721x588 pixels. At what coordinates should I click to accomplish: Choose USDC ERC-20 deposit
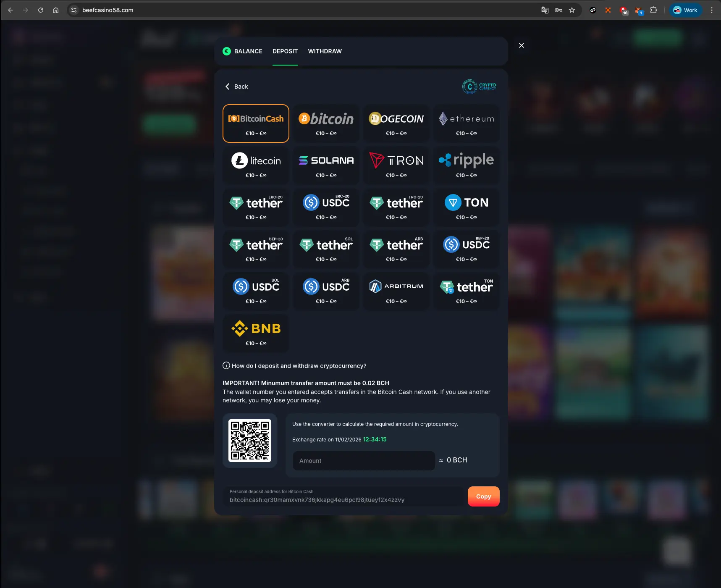(326, 207)
